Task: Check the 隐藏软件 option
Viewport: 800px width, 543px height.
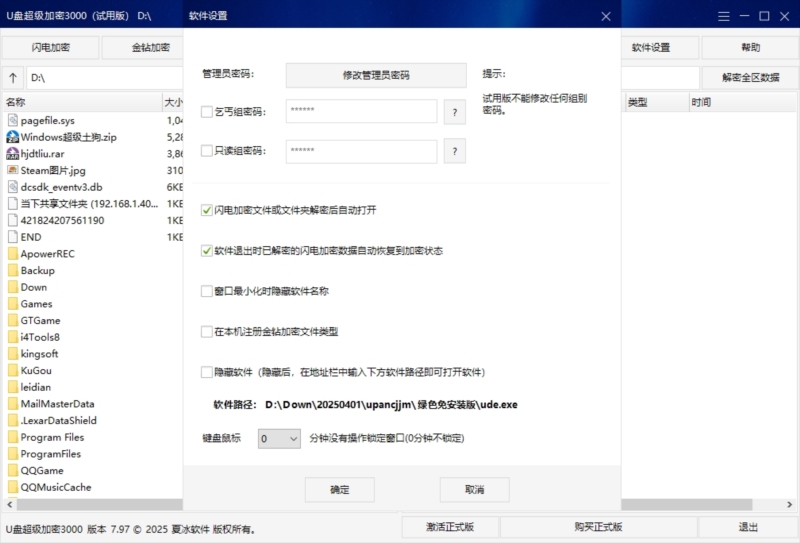Action: pyautogui.click(x=207, y=372)
